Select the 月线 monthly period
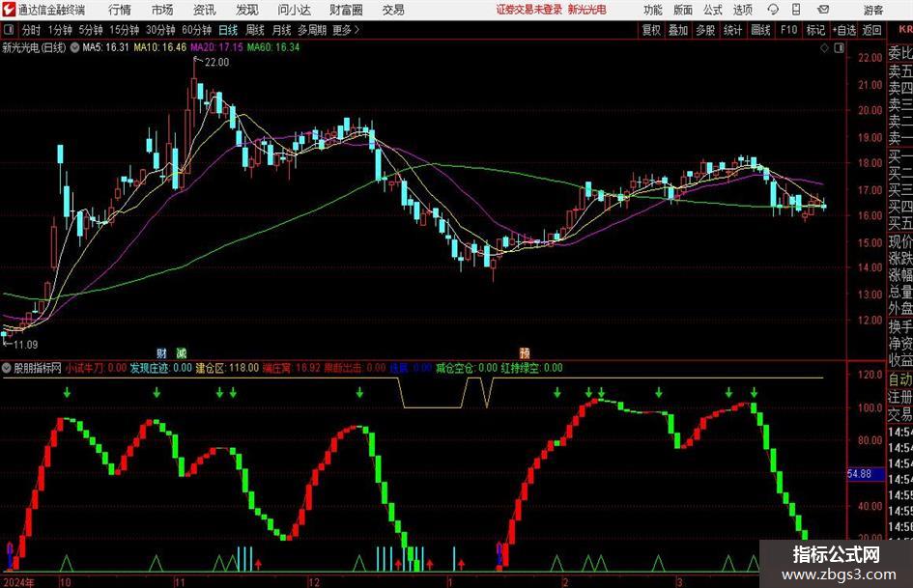 [282, 30]
